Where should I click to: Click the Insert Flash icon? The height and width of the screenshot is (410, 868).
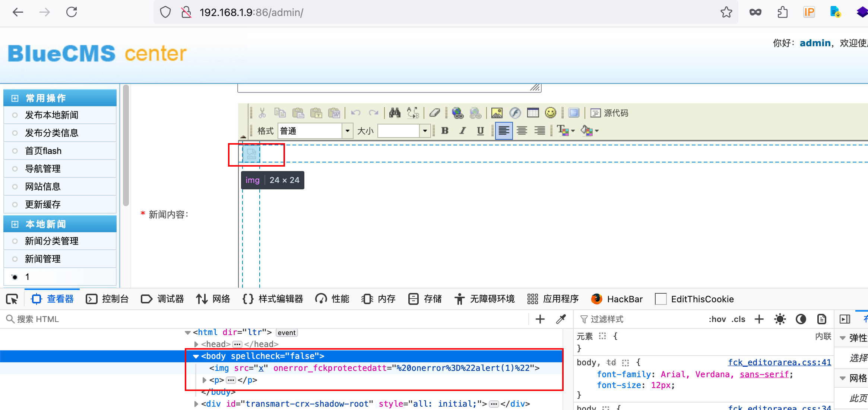[x=515, y=113]
